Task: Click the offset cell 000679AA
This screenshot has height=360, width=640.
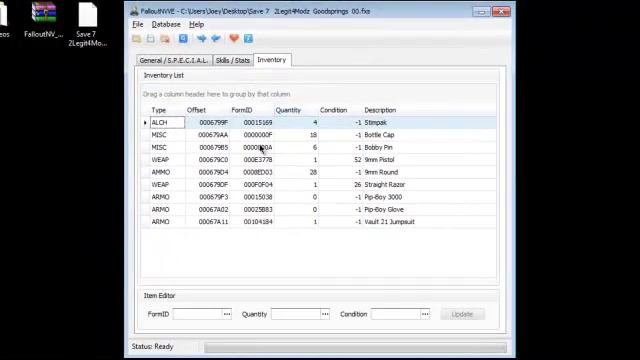Action: [208, 135]
